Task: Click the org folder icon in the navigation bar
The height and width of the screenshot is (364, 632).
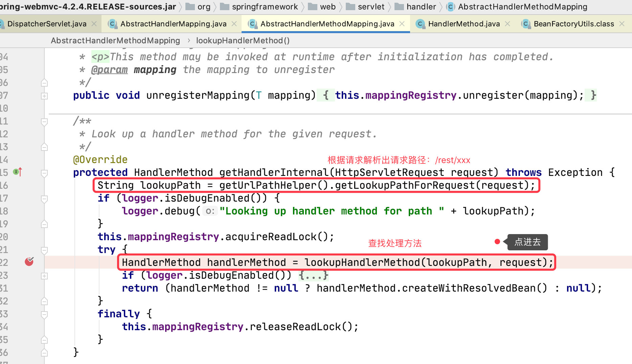Action: (x=190, y=7)
